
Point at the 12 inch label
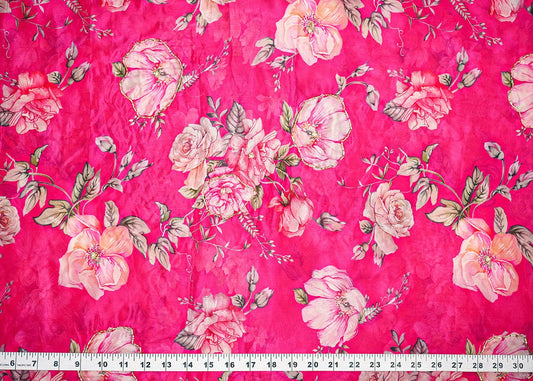pos(145,364)
